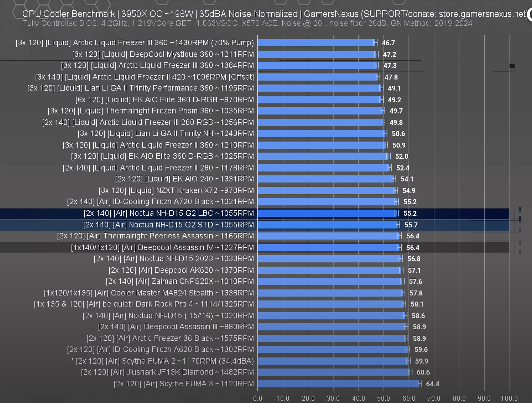Click the highlighted Noctua NH-D15 G2 LBC label
This screenshot has height=403, width=532.
point(169,213)
